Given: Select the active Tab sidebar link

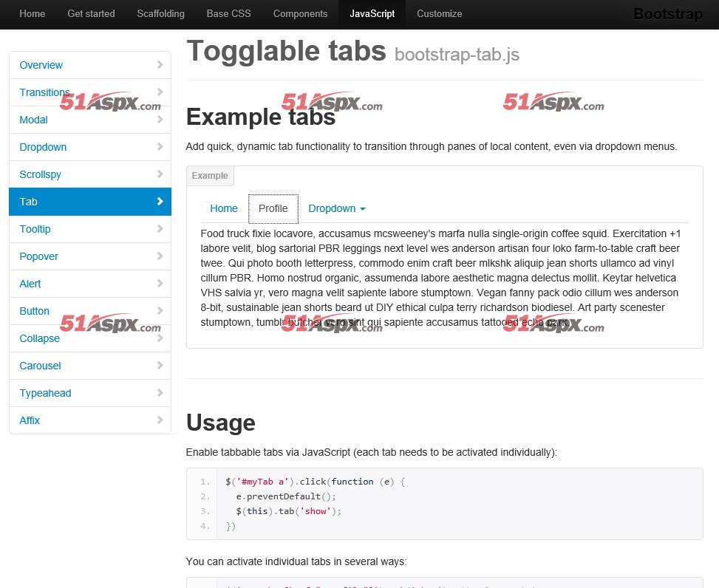Looking at the screenshot, I should (x=90, y=201).
